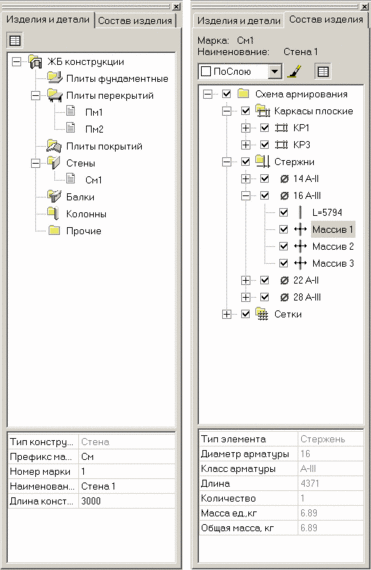Select the Плиты покрытий folder icon

(x=54, y=146)
